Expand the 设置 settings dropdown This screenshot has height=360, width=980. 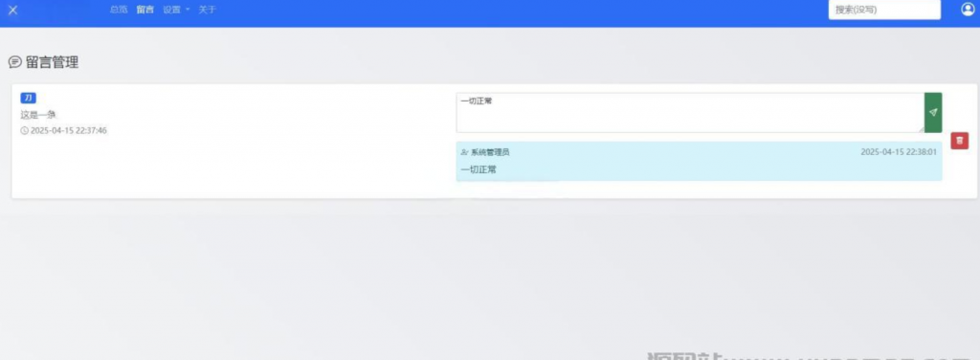(x=176, y=10)
